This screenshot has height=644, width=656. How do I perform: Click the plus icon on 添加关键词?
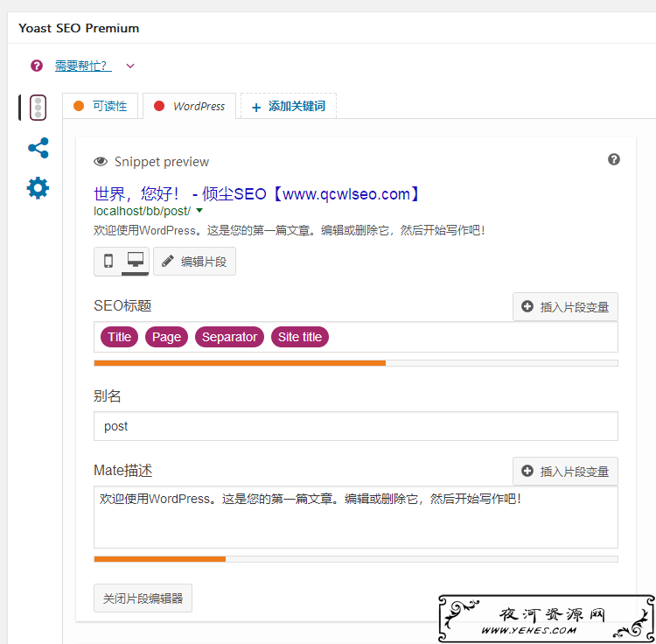coord(256,108)
